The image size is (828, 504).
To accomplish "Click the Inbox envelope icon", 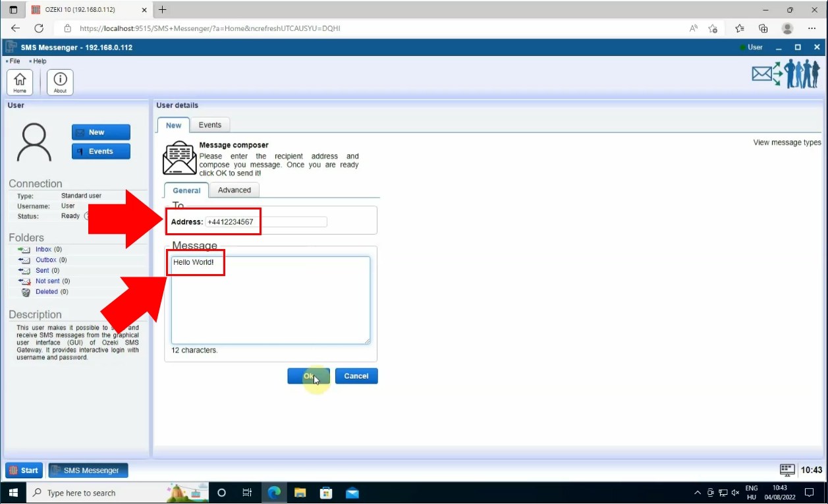I will coord(24,250).
